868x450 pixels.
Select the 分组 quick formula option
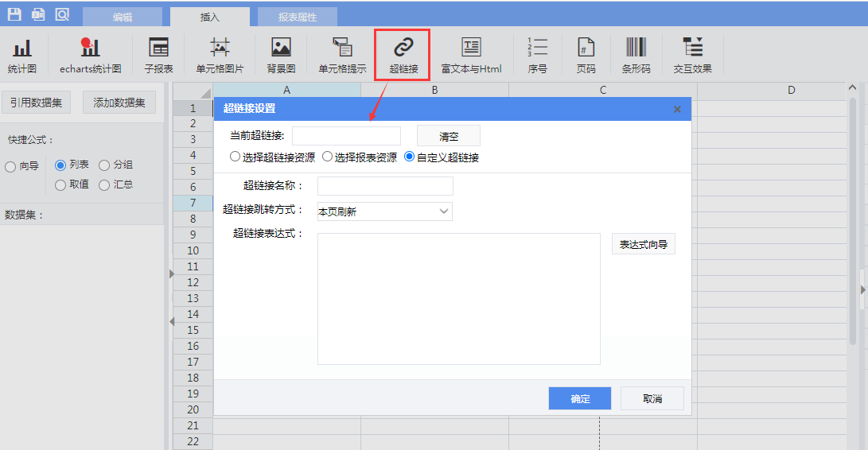(x=104, y=165)
